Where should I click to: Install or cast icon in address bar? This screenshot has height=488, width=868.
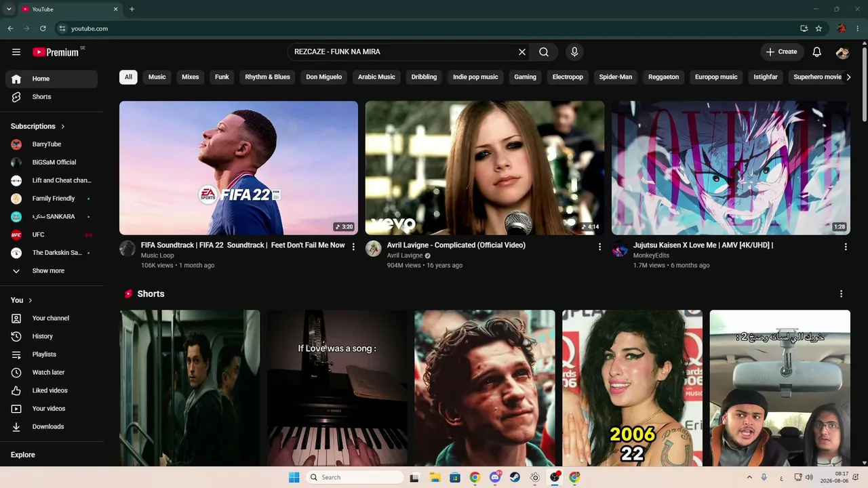pos(804,28)
